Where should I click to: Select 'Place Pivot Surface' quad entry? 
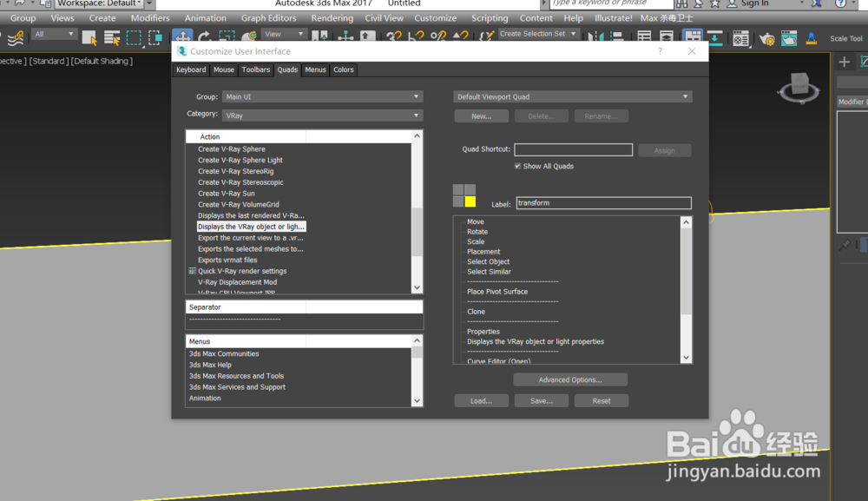[x=497, y=292]
